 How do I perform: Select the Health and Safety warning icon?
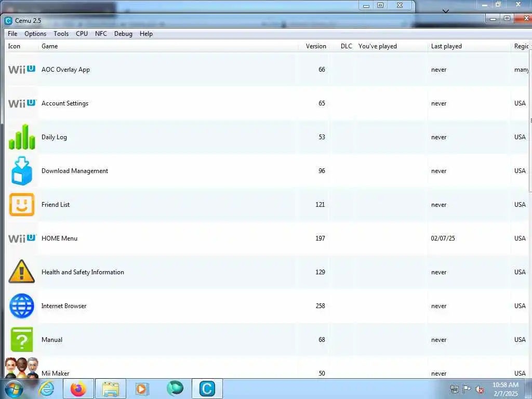click(x=22, y=272)
